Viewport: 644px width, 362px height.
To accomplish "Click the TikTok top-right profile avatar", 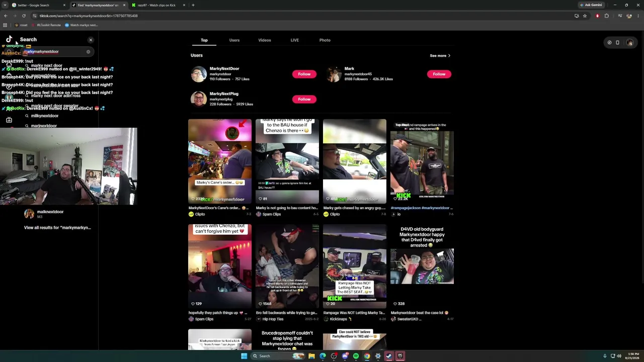I will click(629, 43).
